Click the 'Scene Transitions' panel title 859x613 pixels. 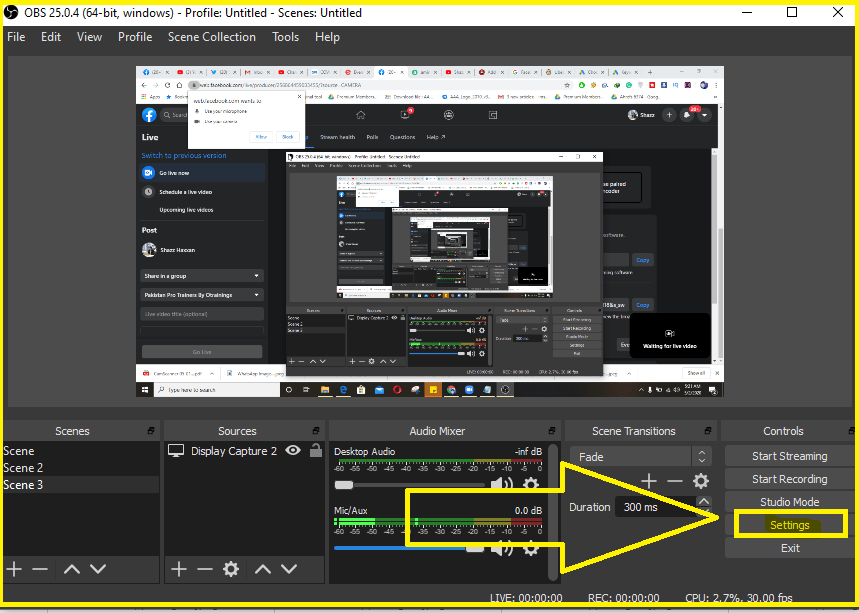click(634, 431)
